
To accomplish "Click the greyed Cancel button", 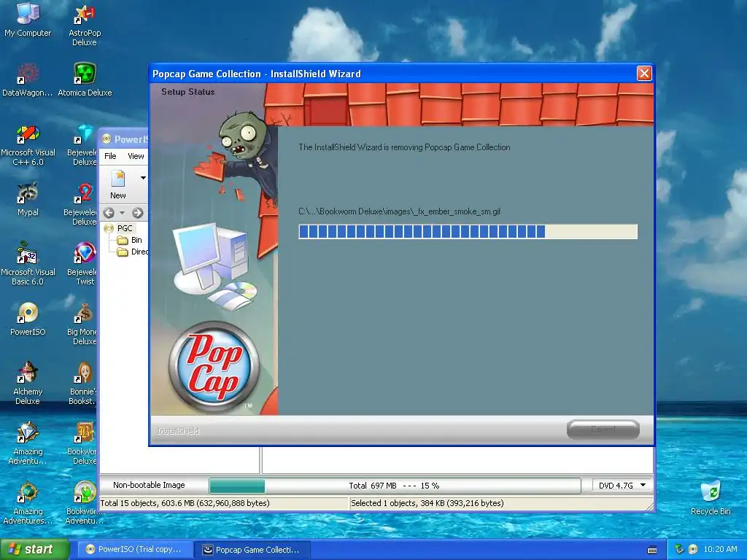I will 603,430.
